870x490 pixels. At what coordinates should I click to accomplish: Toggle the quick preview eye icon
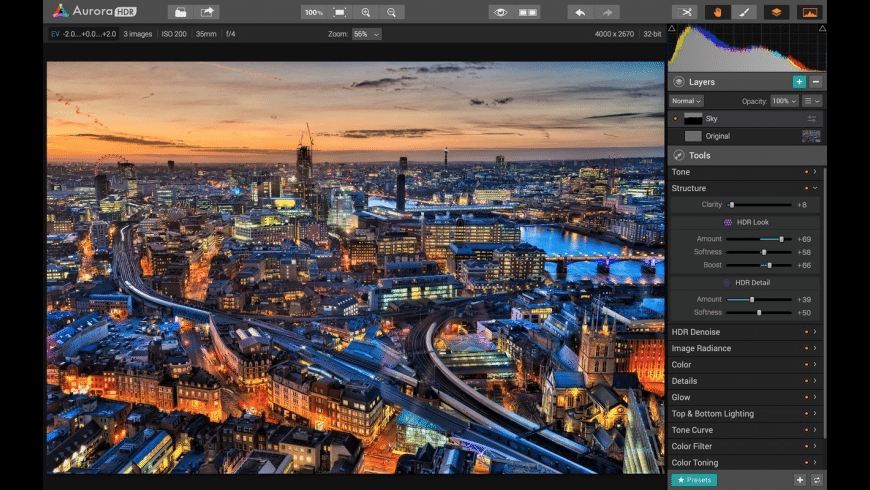[x=500, y=12]
